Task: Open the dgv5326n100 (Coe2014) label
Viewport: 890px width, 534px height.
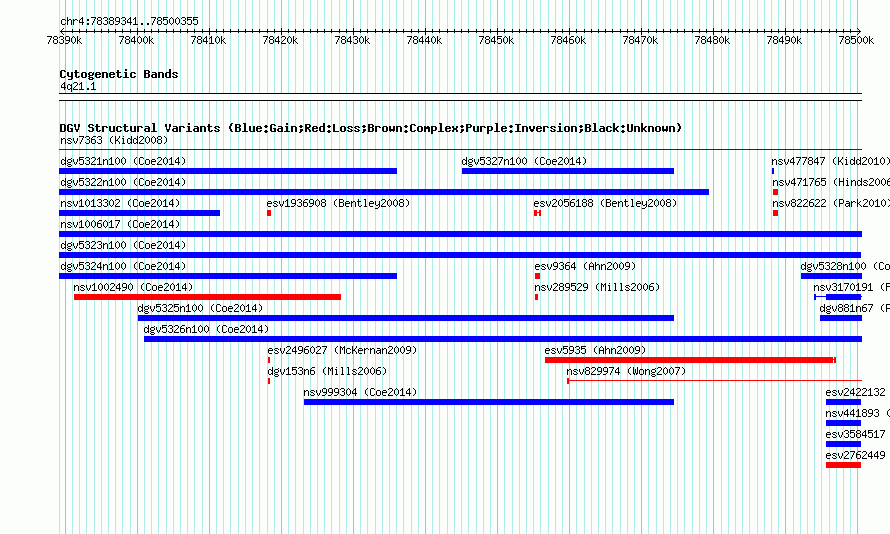Action: point(206,329)
